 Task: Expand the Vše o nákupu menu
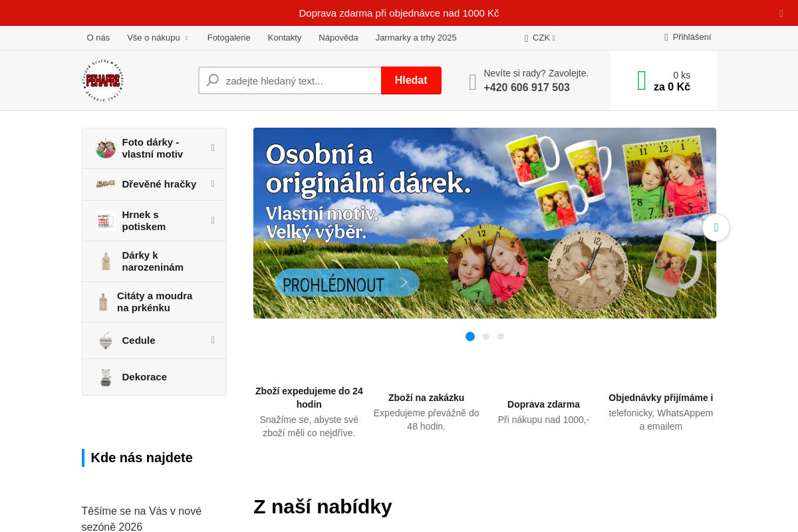point(158,38)
